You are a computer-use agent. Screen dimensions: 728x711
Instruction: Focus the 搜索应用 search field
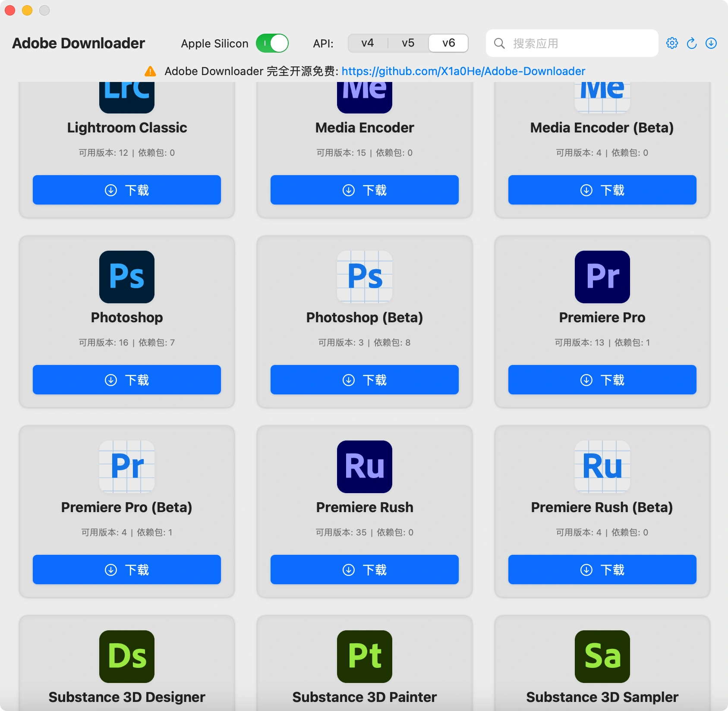point(572,43)
